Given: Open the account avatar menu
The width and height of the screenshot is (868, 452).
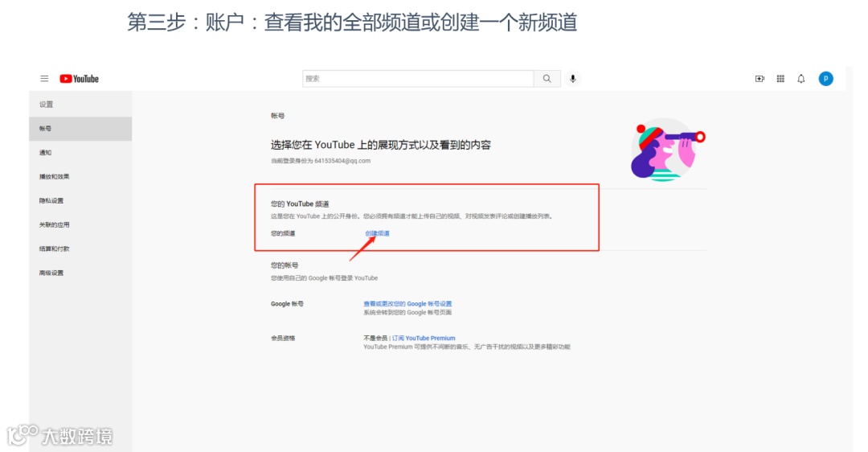Looking at the screenshot, I should (x=826, y=79).
